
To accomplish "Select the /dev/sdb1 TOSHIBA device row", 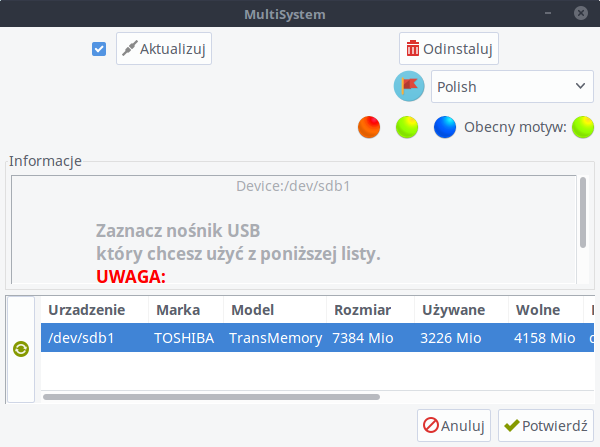I will 318,338.
